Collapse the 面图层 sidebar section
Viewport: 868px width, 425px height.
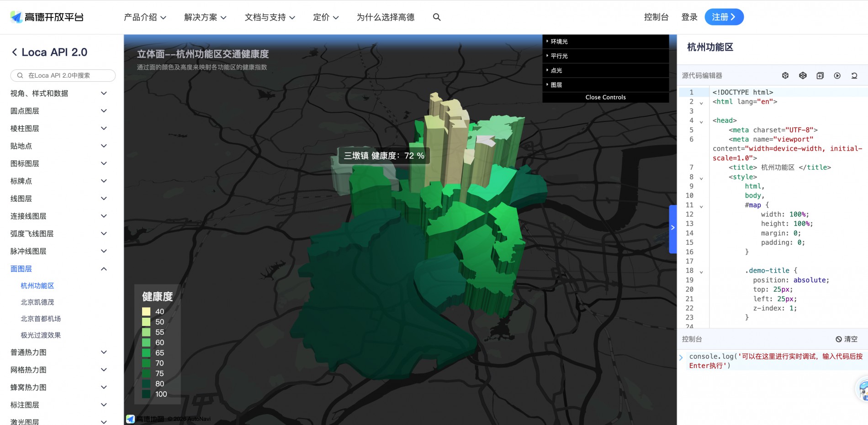(x=104, y=269)
